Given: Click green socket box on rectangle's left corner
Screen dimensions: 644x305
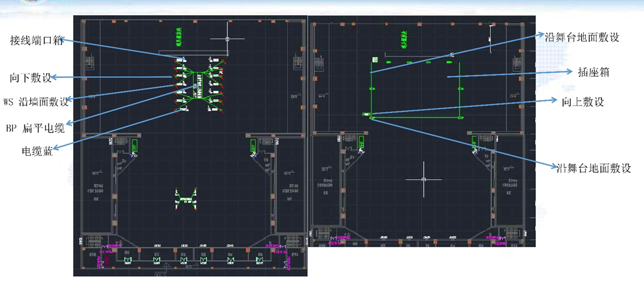Looking at the screenshot, I should click(x=373, y=117).
